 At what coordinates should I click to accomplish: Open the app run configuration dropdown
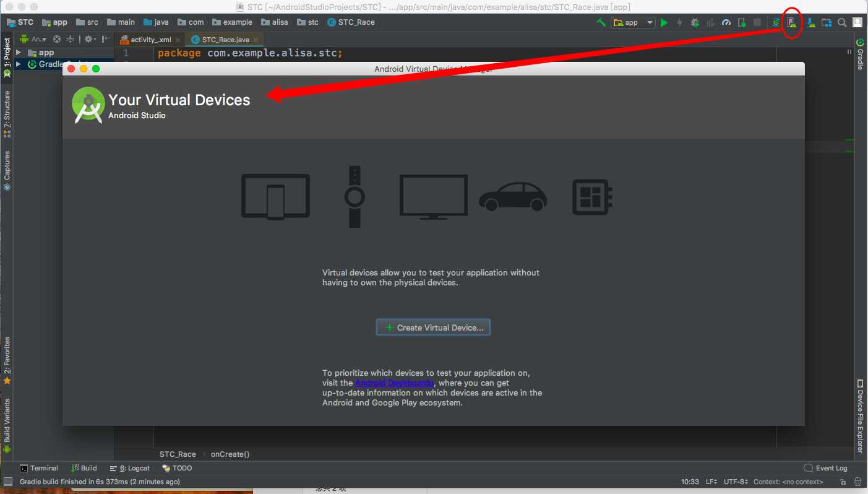click(x=633, y=22)
